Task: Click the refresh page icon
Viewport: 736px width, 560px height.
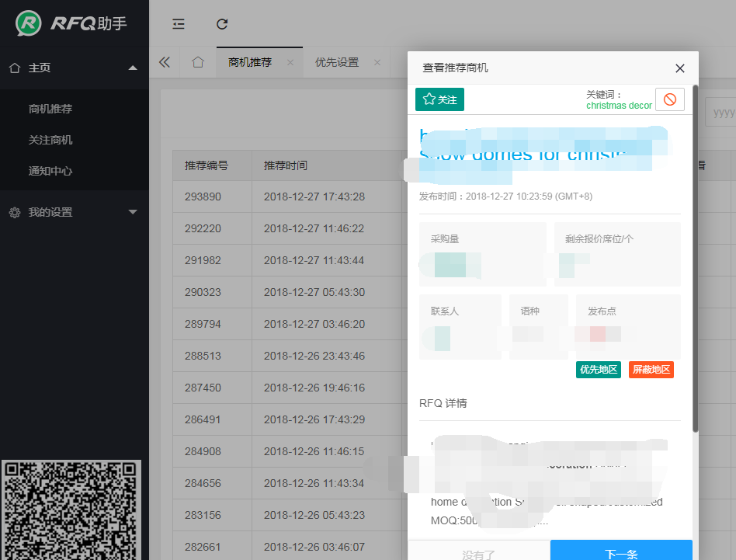Action: (222, 24)
